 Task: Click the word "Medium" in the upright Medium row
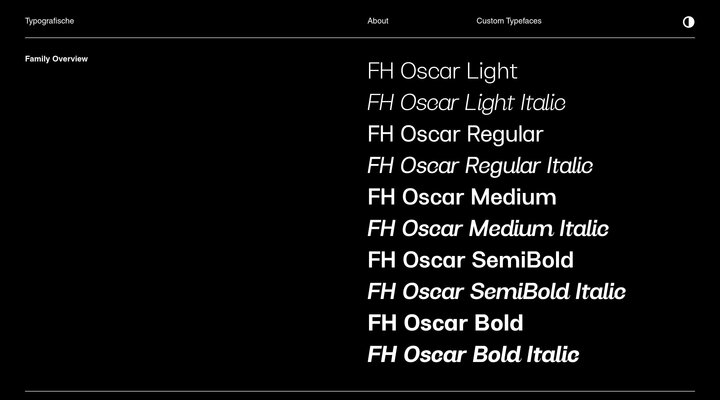[513, 197]
